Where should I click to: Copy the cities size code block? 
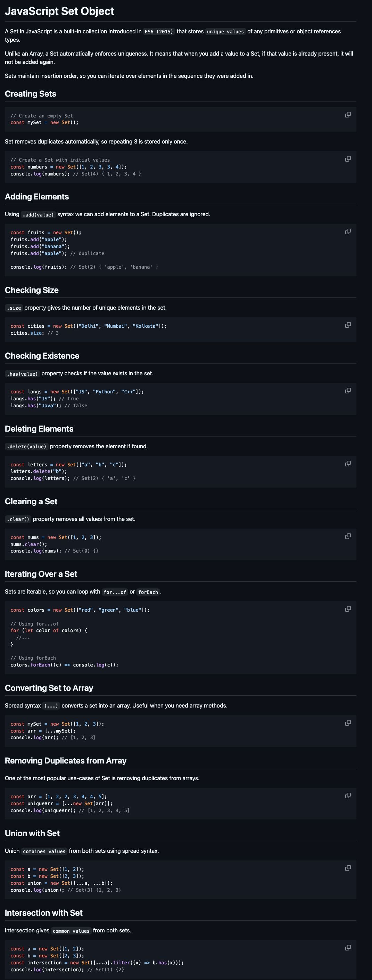348,325
